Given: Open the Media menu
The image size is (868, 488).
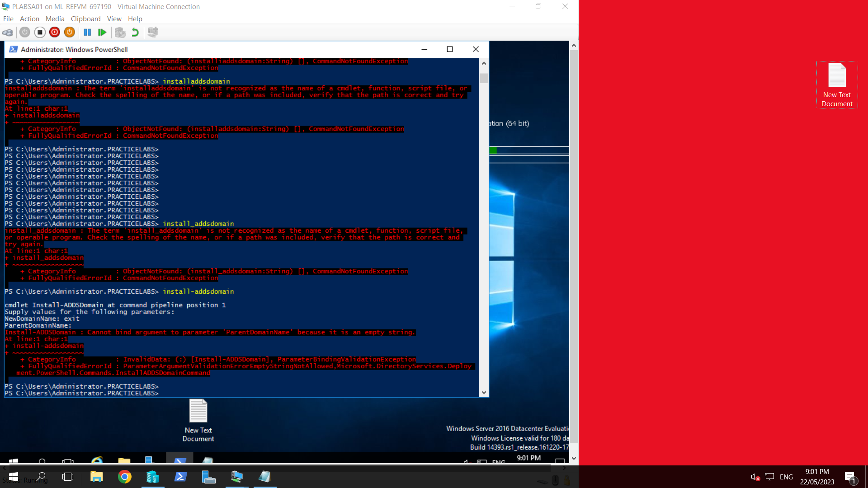Looking at the screenshot, I should click(x=55, y=19).
